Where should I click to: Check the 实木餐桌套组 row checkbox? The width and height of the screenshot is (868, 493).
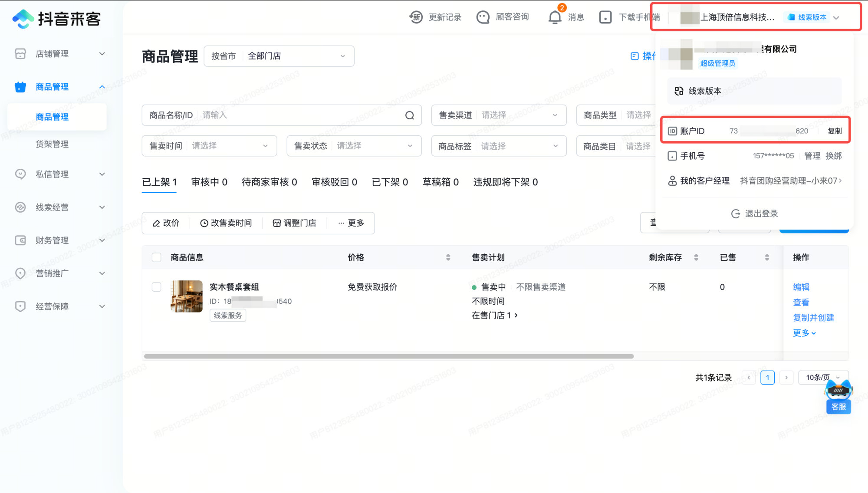157,287
